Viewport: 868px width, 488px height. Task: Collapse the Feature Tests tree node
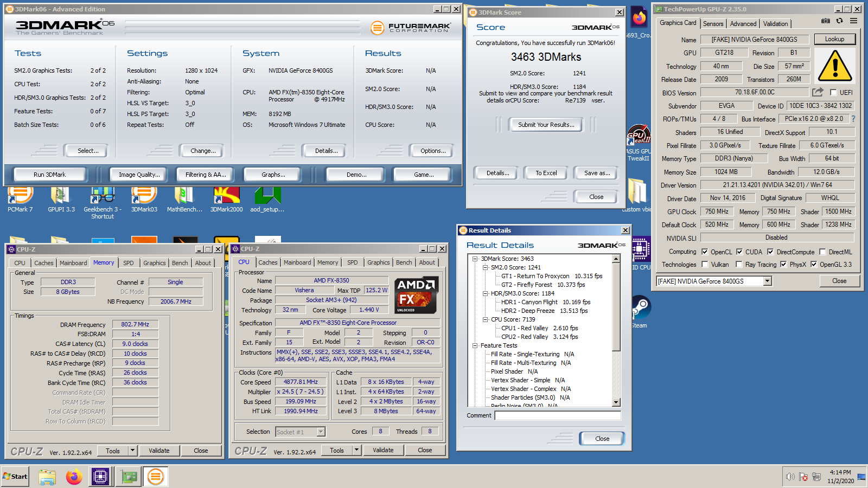pos(475,345)
